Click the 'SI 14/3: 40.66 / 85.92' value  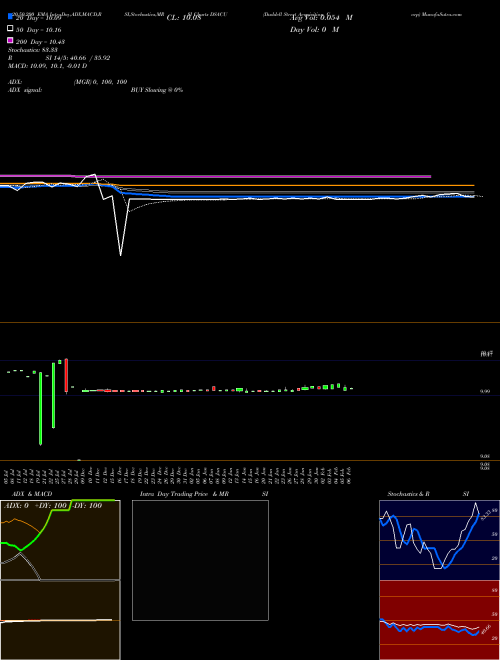[x=78, y=58]
